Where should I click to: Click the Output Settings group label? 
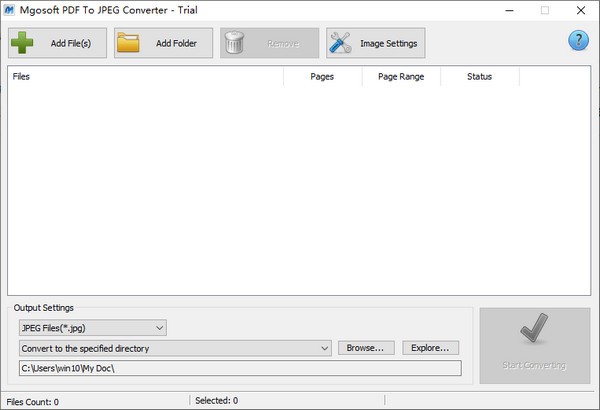coord(44,308)
